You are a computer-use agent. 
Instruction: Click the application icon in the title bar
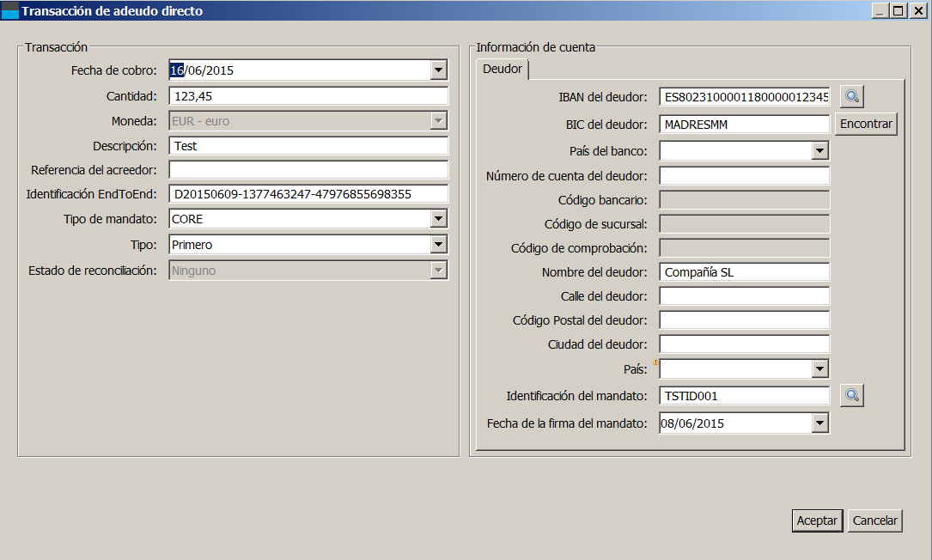pyautogui.click(x=9, y=11)
